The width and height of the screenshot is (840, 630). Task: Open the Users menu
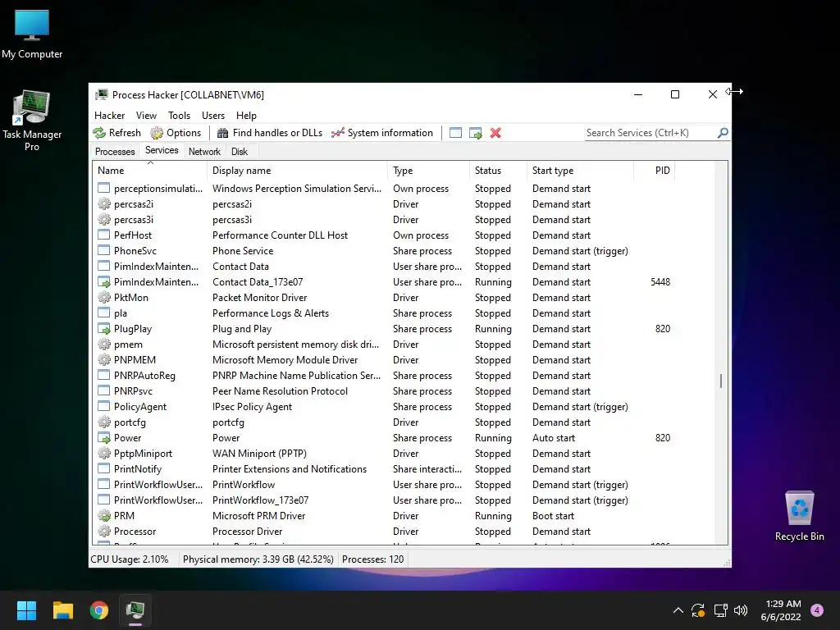pyautogui.click(x=213, y=116)
